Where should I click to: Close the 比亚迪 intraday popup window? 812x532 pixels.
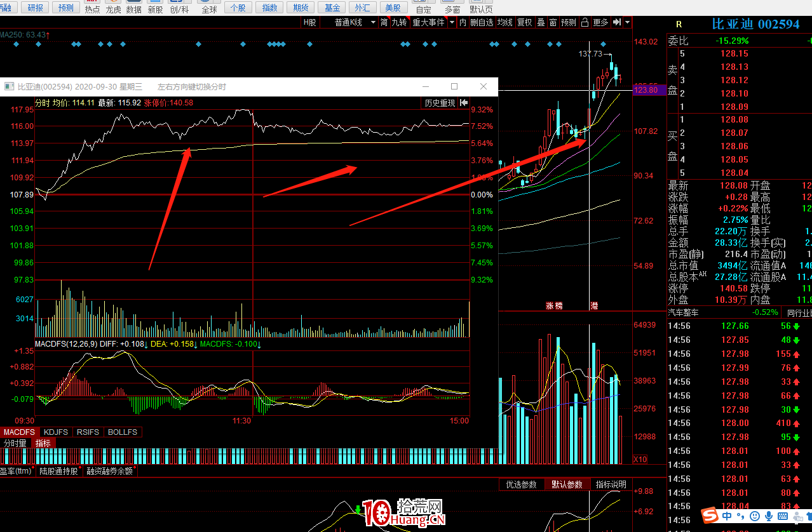[x=484, y=86]
